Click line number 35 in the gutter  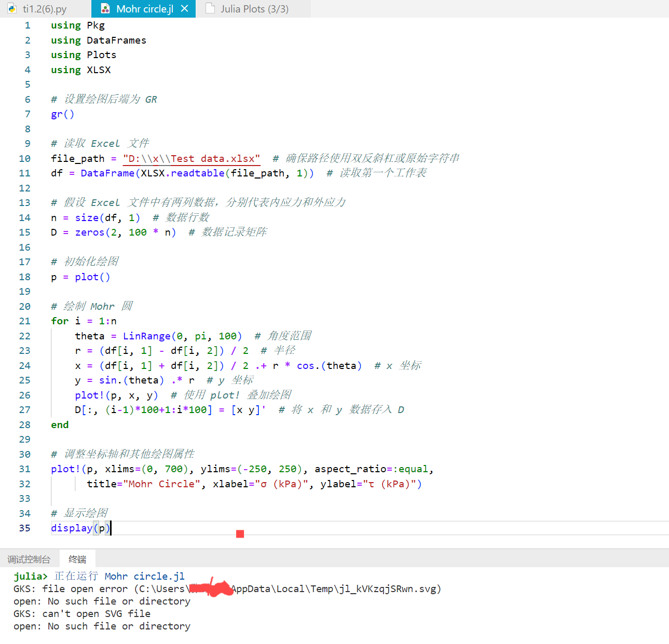[x=24, y=528]
